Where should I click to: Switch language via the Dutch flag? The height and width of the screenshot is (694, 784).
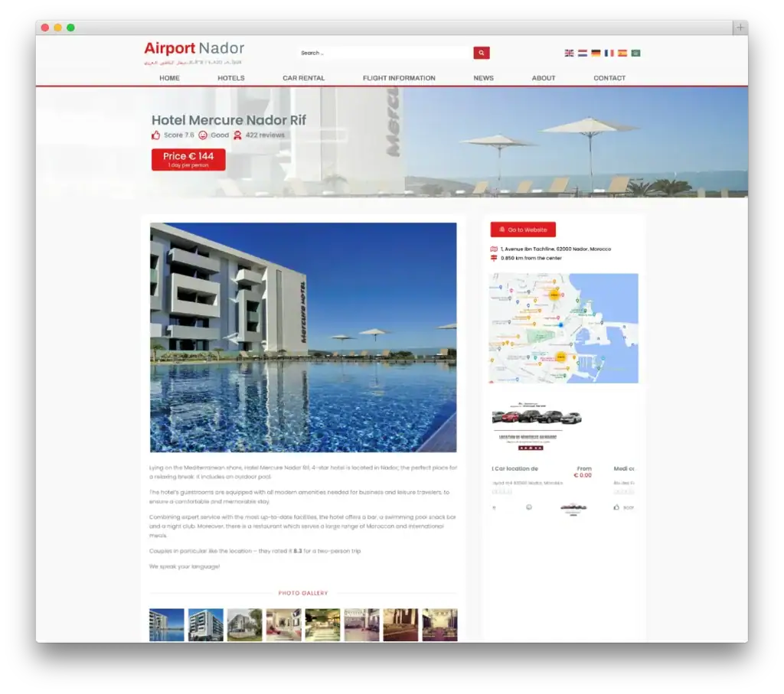(x=583, y=53)
